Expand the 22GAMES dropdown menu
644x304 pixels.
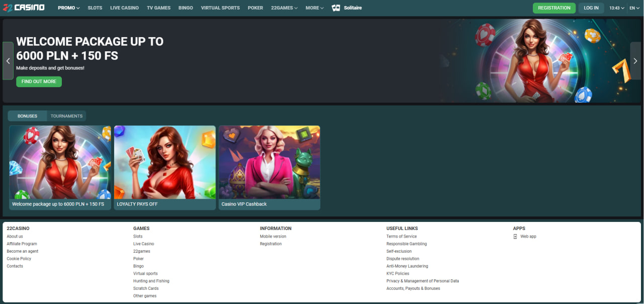(x=284, y=8)
